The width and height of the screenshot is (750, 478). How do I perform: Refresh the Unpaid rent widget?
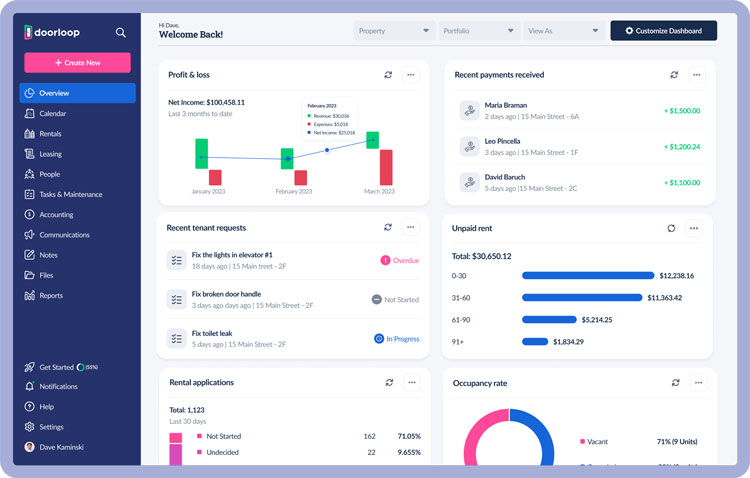[x=671, y=228]
